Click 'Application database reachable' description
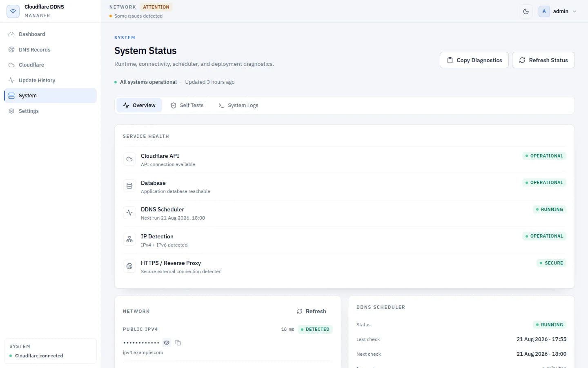The width and height of the screenshot is (588, 368). point(176,191)
